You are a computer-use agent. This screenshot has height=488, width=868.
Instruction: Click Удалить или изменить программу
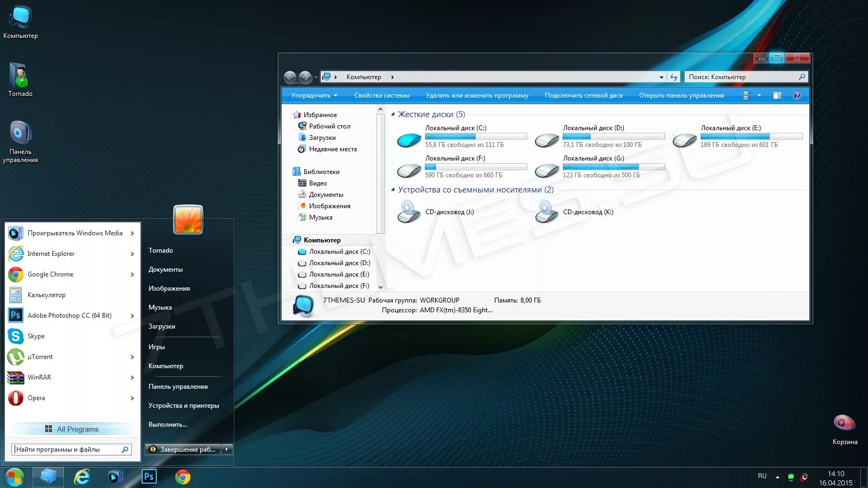pyautogui.click(x=477, y=95)
